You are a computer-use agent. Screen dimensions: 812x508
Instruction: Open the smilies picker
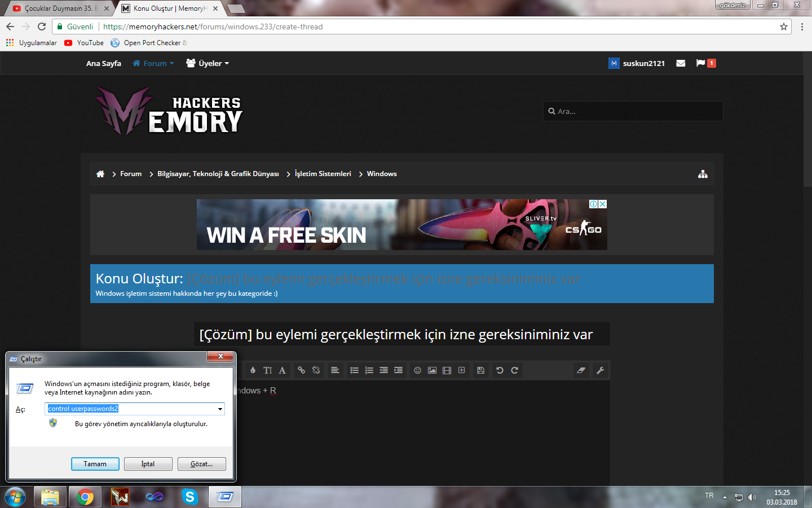click(x=417, y=370)
